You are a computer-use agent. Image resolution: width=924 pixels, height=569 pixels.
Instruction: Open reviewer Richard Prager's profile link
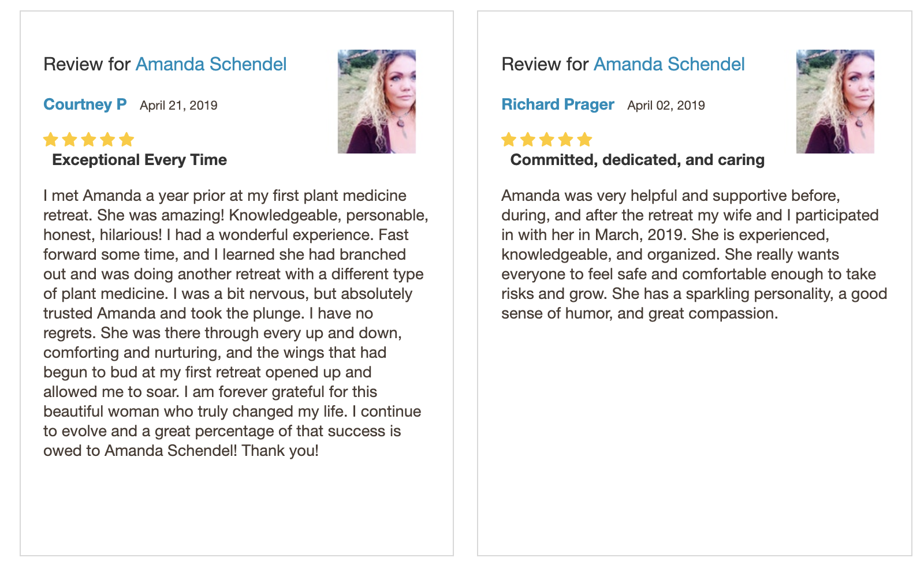tap(558, 104)
